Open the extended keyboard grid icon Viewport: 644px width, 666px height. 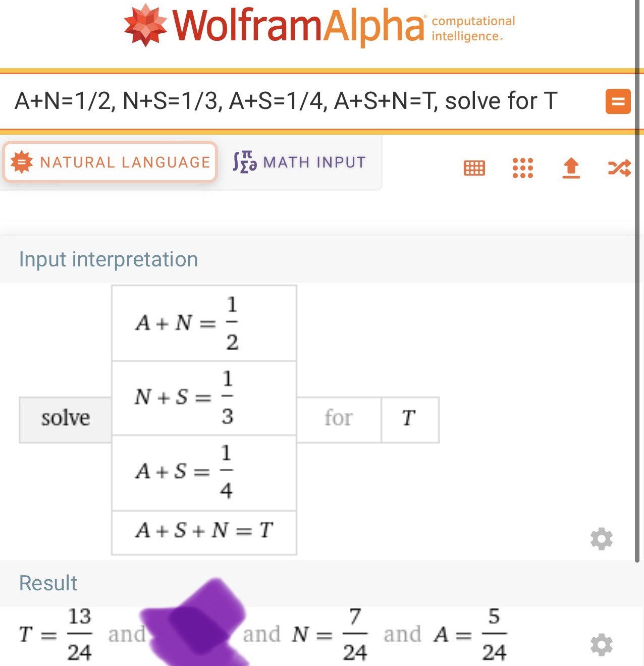point(474,168)
